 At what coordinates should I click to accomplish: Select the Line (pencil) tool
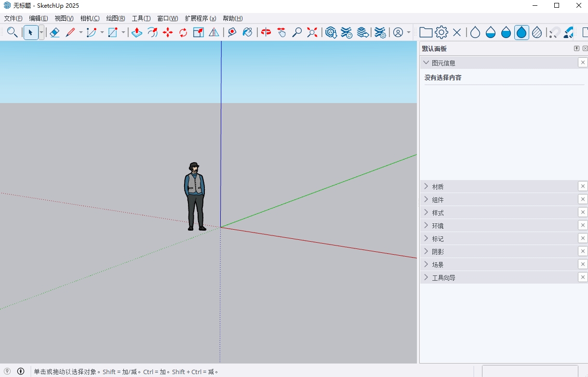pos(70,32)
